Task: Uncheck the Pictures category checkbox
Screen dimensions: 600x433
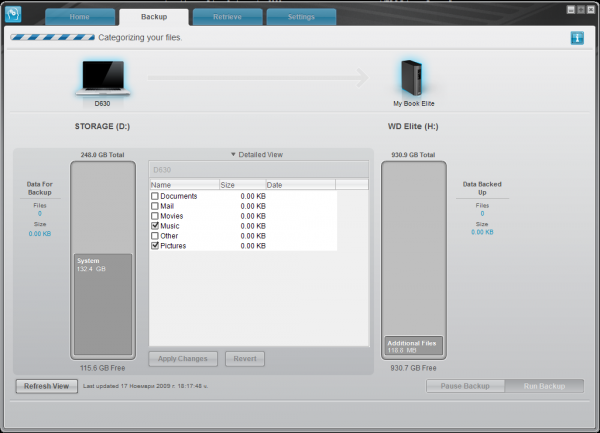Action: 155,246
